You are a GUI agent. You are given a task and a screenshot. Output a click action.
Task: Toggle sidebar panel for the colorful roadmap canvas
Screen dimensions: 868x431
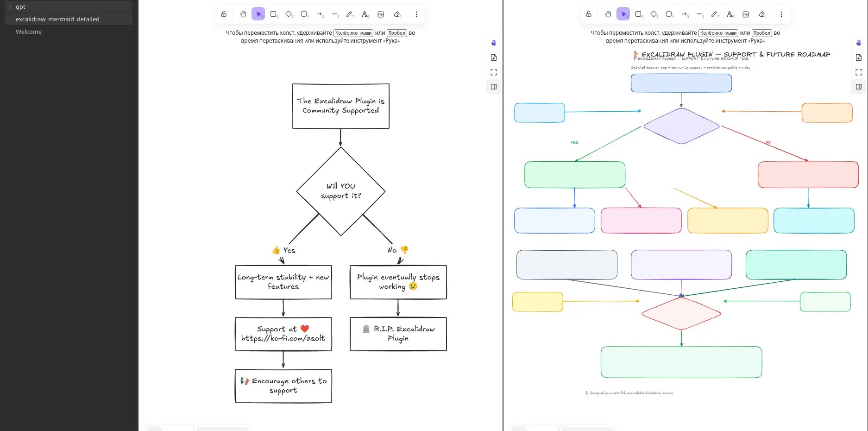click(859, 87)
